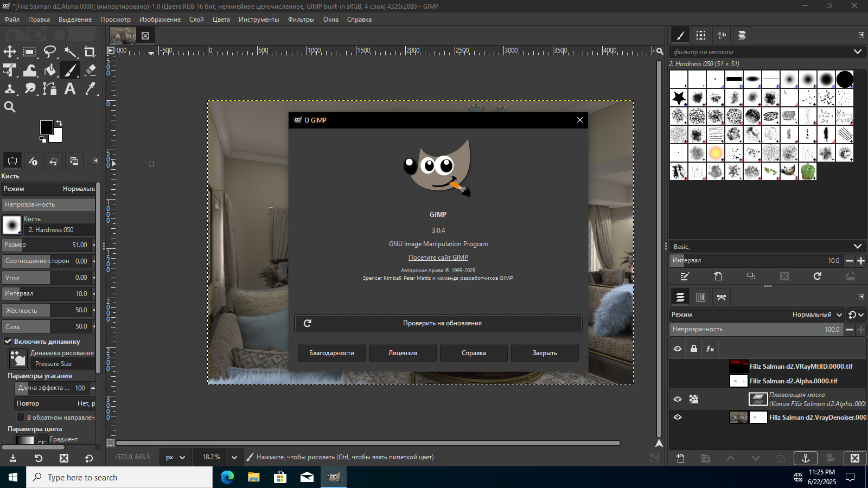
Task: Select the Eraser tool
Action: [90, 70]
